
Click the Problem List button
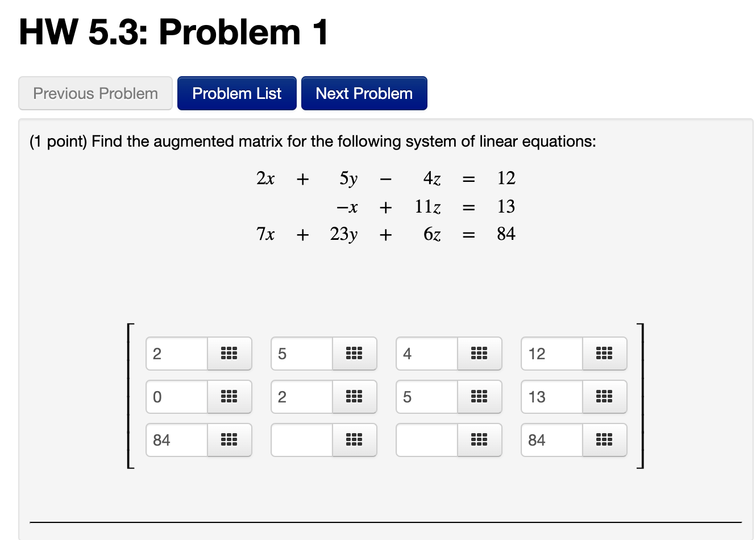click(236, 93)
